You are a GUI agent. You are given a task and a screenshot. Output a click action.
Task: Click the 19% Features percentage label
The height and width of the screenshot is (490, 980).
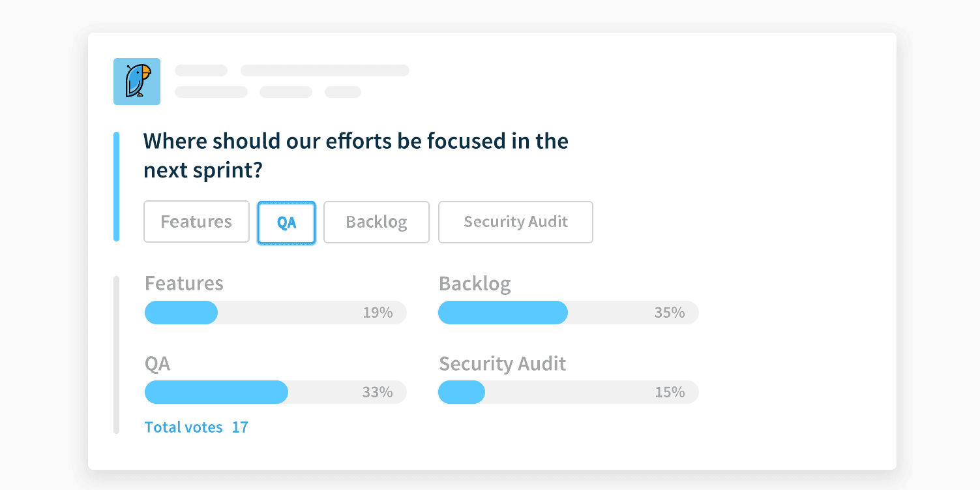tap(378, 313)
